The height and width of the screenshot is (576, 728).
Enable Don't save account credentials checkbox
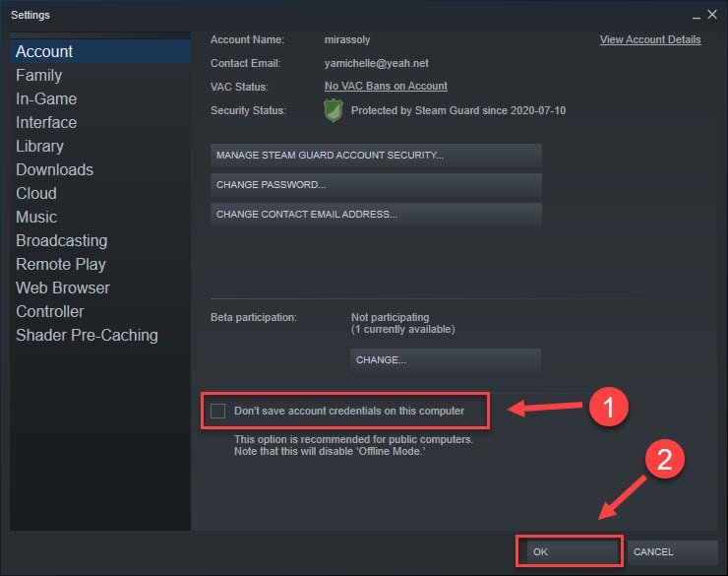[x=217, y=411]
